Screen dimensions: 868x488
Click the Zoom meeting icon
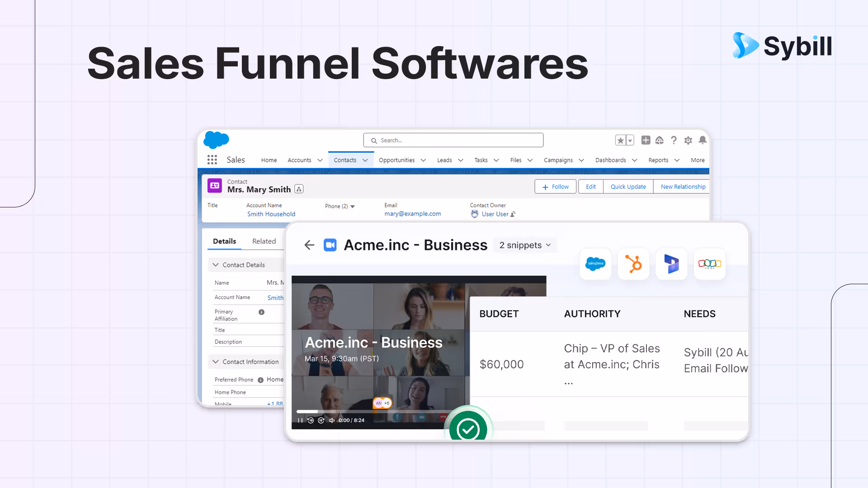coord(330,245)
